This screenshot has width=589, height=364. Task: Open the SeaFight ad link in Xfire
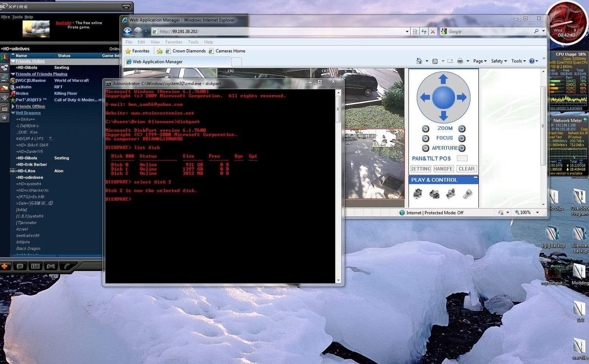(63, 23)
